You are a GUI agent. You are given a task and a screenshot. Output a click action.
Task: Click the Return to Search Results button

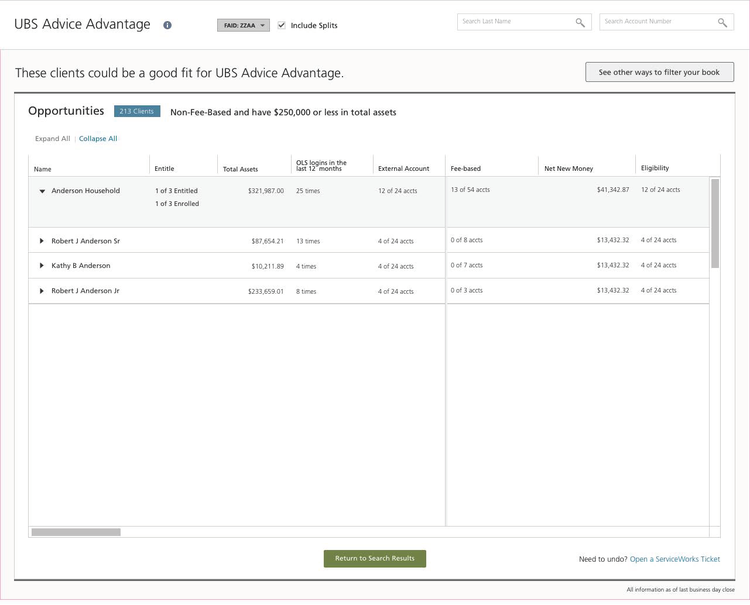click(x=375, y=558)
